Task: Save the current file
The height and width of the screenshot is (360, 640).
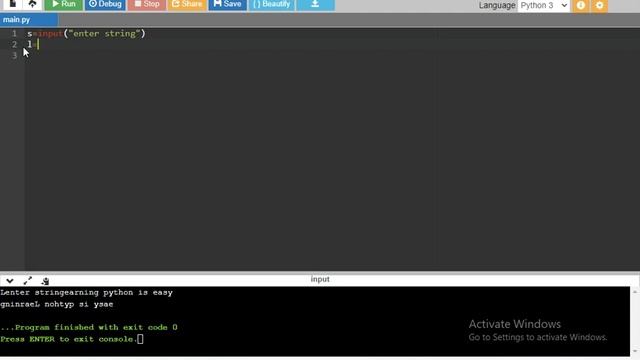Action: 227,4
